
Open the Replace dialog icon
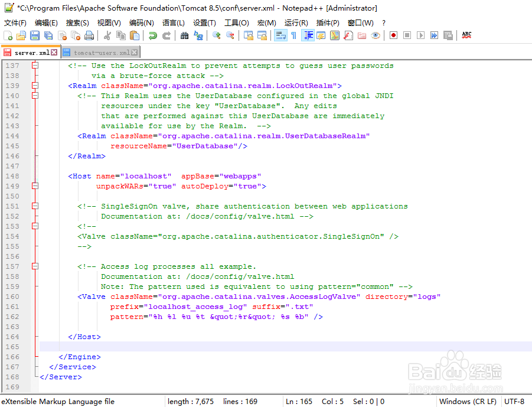pyautogui.click(x=198, y=35)
